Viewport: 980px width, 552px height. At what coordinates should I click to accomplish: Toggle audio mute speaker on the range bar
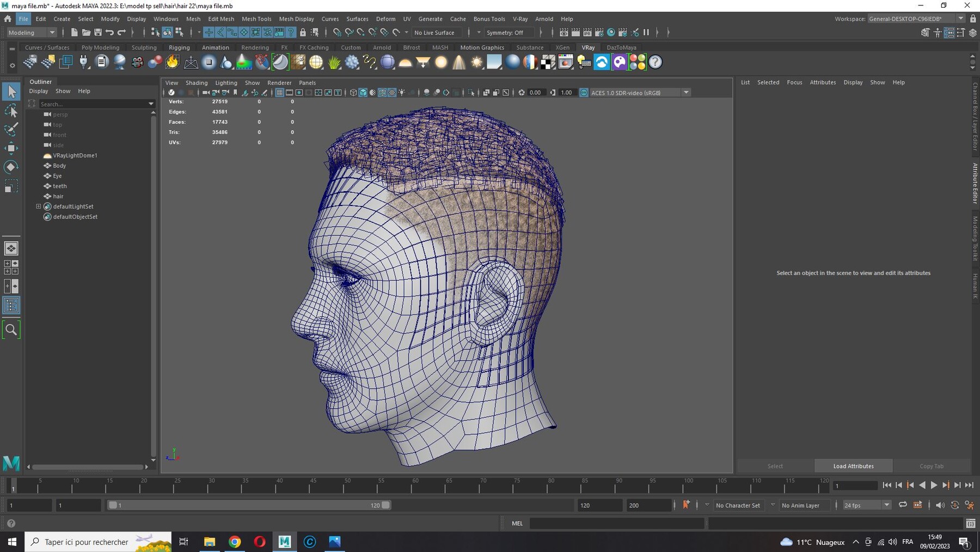[940, 505]
